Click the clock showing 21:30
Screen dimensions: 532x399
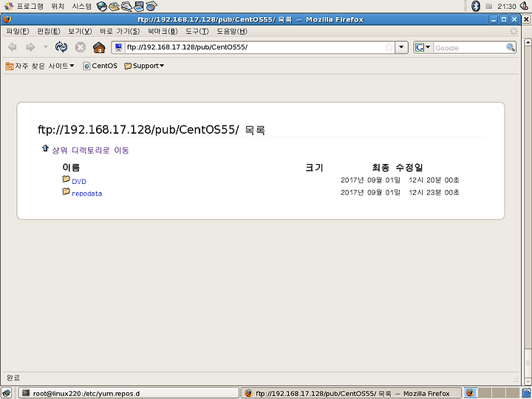[507, 6]
